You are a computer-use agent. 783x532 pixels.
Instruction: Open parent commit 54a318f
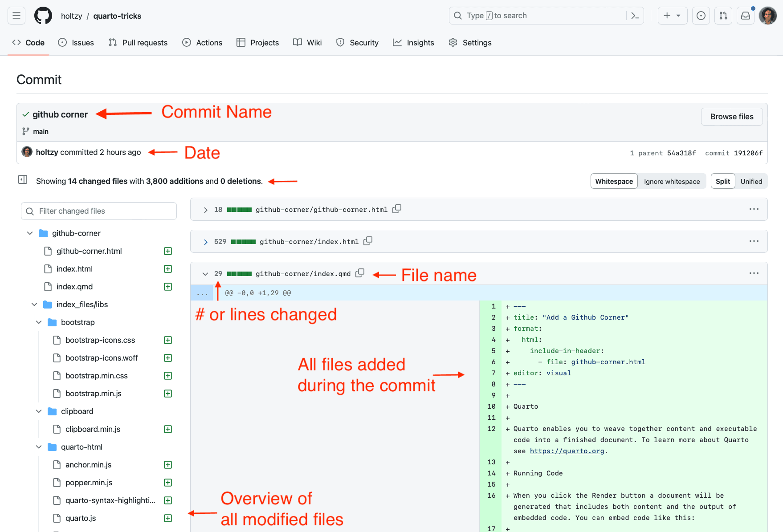(x=681, y=153)
